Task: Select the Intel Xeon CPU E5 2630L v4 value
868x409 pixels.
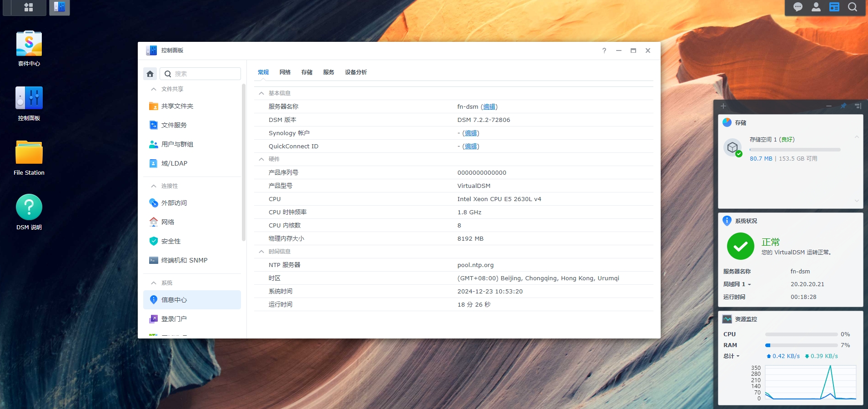Action: coord(499,199)
